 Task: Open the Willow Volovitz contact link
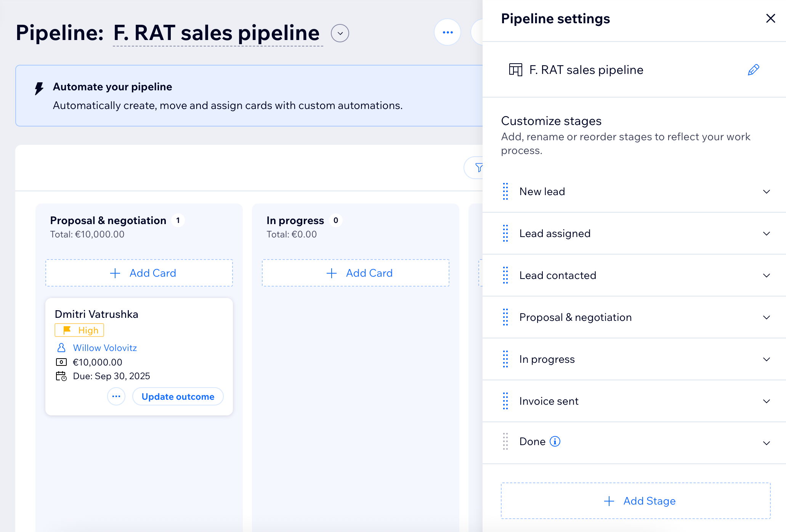(105, 347)
